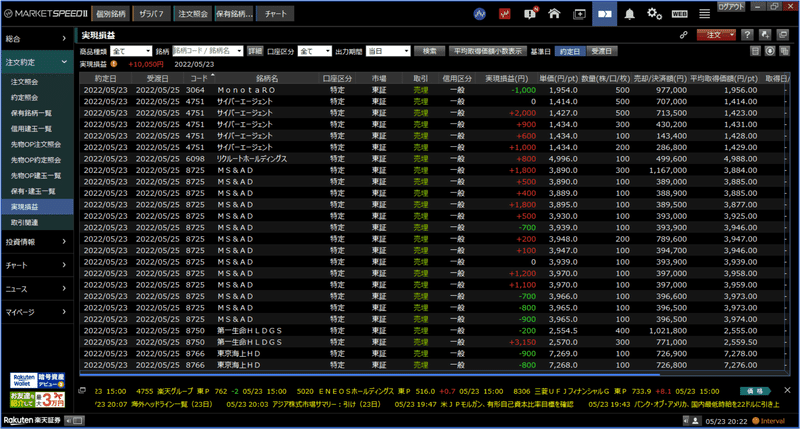Click the 詳細 button

(x=255, y=51)
